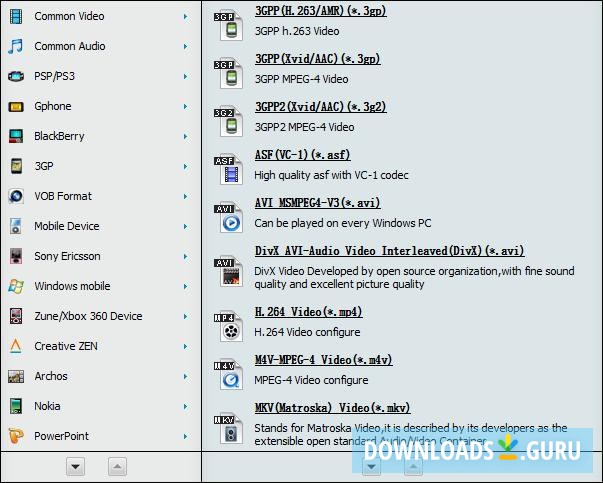Click the Common Video filmstrip icon
Screen dimensions: 603x483
[x=16, y=17]
